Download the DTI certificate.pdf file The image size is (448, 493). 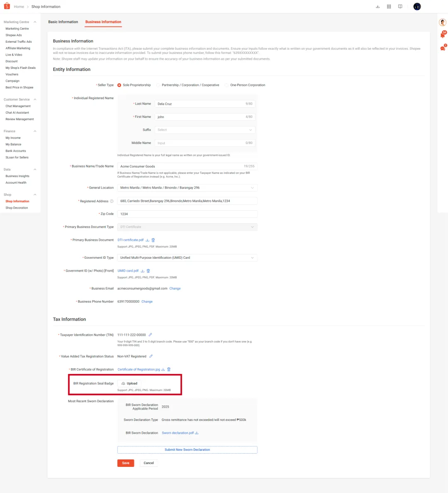coord(147,240)
